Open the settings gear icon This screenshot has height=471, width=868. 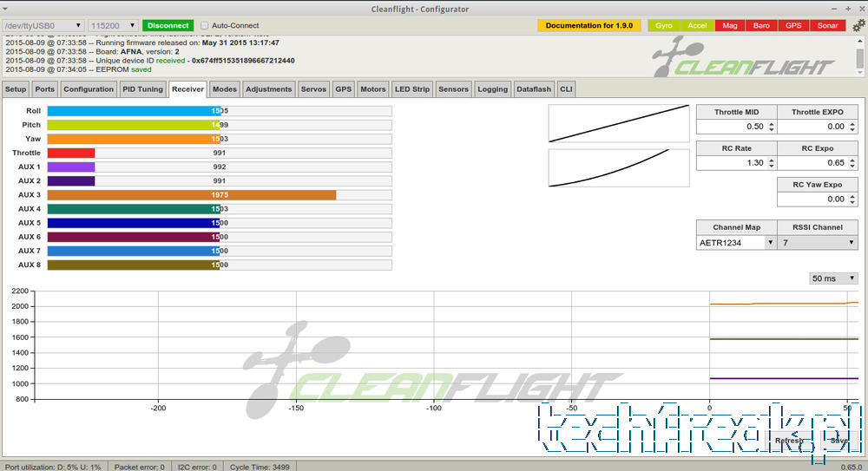click(x=858, y=25)
